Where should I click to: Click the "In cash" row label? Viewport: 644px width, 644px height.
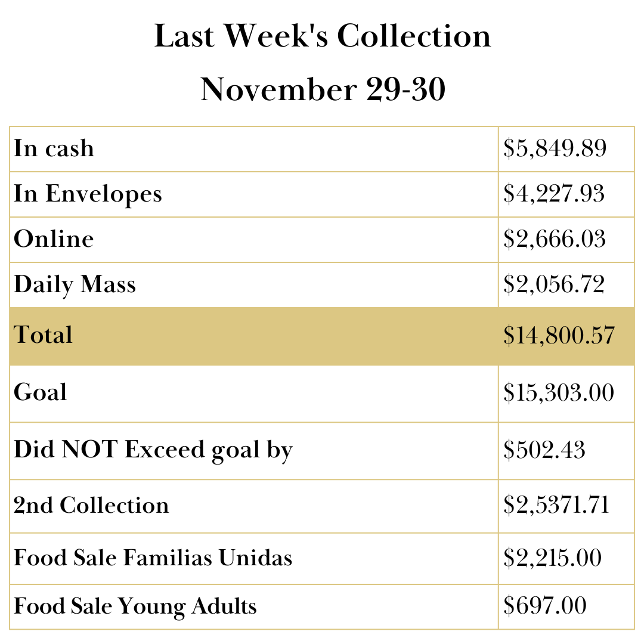tap(54, 148)
